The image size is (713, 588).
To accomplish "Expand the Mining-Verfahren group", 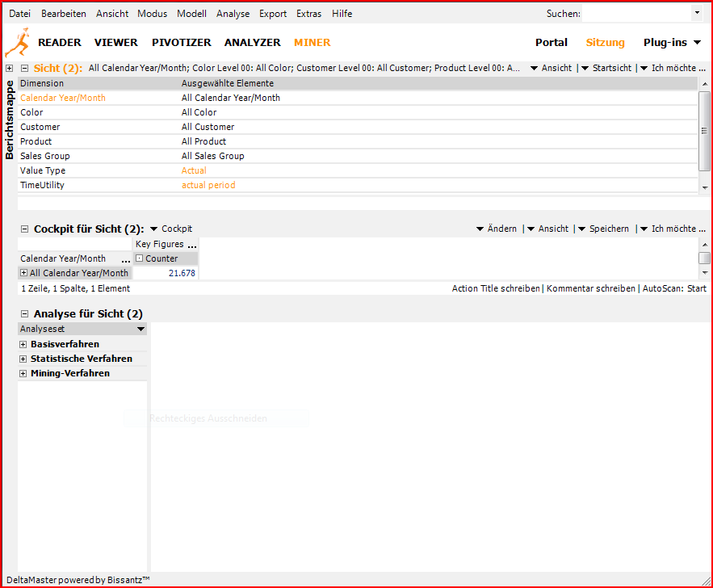I will pos(23,374).
